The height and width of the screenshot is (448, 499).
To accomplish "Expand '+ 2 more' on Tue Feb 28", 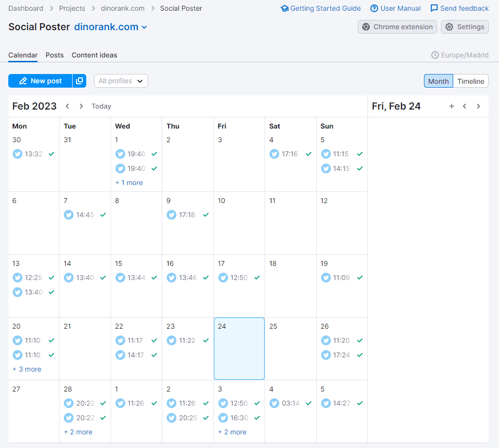I will 78,432.
